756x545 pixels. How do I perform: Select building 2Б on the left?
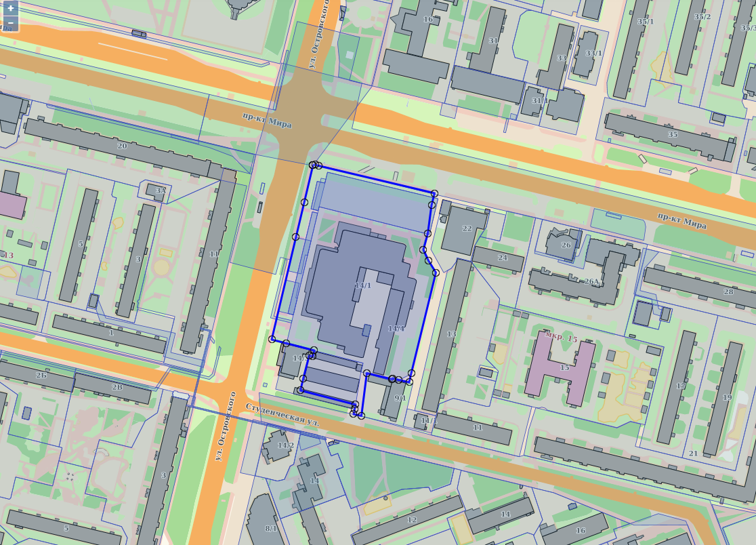(41, 375)
